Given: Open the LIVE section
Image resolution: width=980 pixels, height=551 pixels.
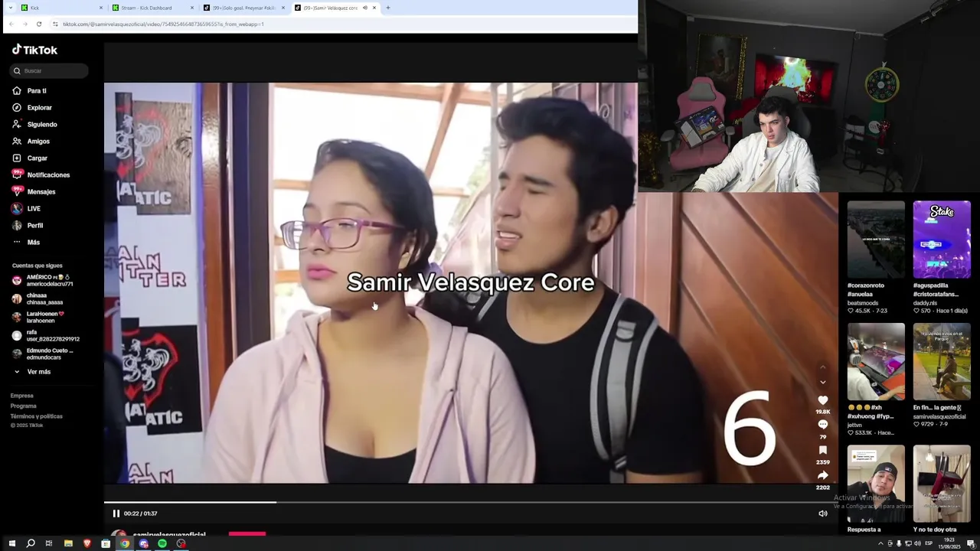Looking at the screenshot, I should point(26,208).
